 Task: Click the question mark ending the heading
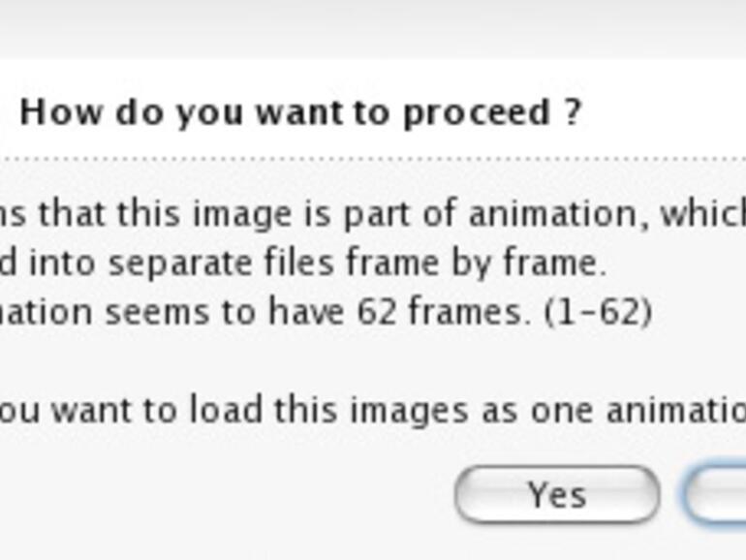click(x=572, y=112)
